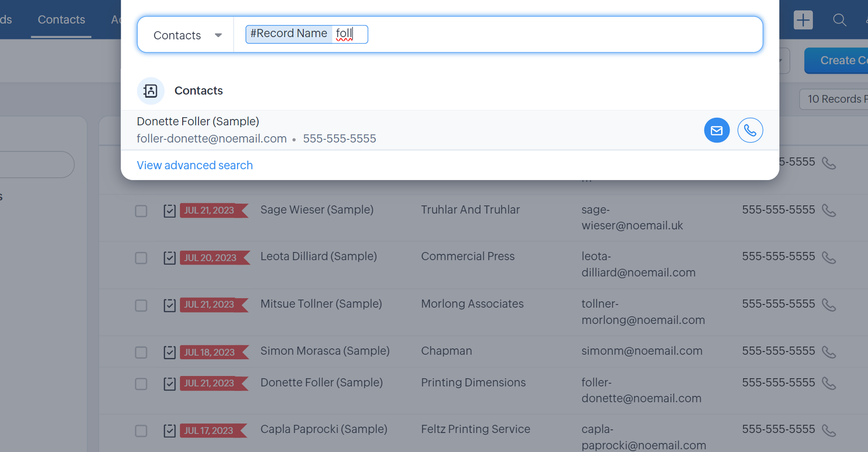Open the task icon for Mitsue Tollner
This screenshot has width=868, height=452.
170,305
